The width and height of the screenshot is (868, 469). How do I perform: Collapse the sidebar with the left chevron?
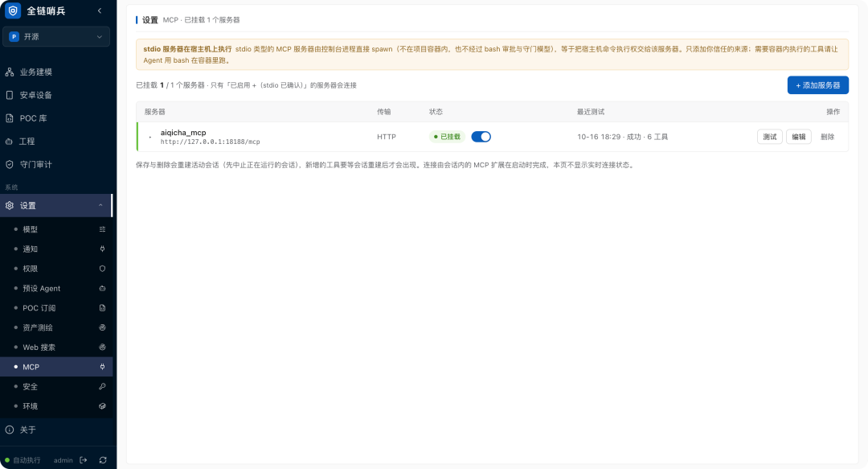coord(100,10)
